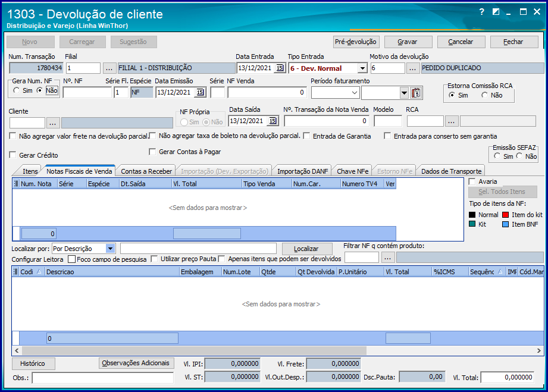This screenshot has height=392, width=548.
Task: Click the right arrow of horizontal scrollbar
Action: point(538,350)
